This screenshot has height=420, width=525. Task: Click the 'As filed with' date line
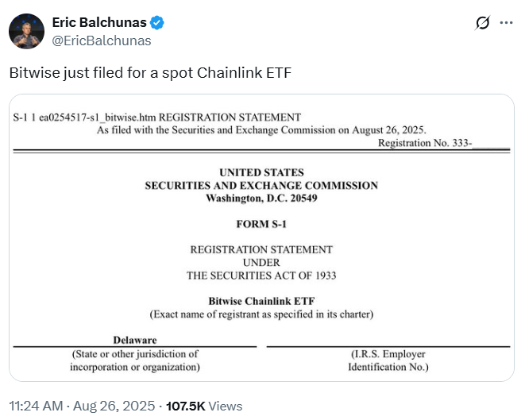pyautogui.click(x=261, y=129)
